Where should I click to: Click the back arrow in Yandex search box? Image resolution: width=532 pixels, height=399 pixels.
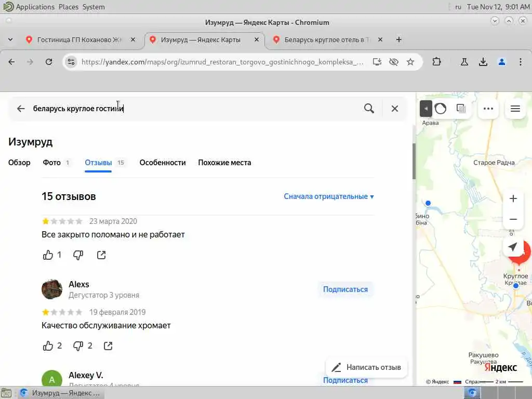[21, 109]
